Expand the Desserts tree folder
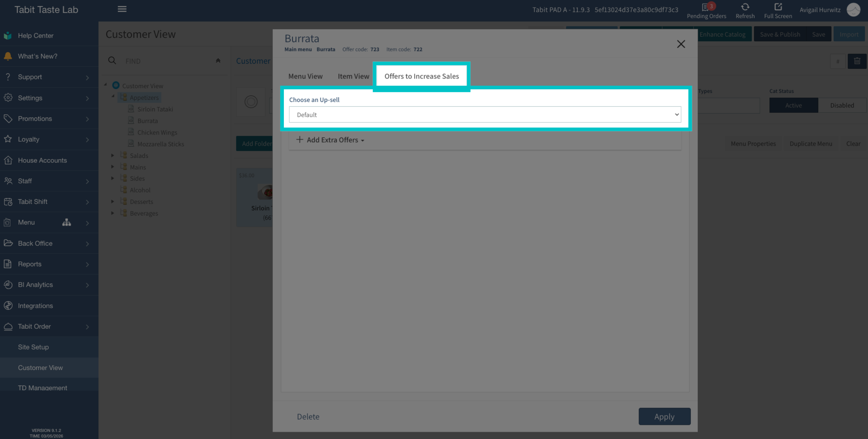868x439 pixels. tap(112, 202)
